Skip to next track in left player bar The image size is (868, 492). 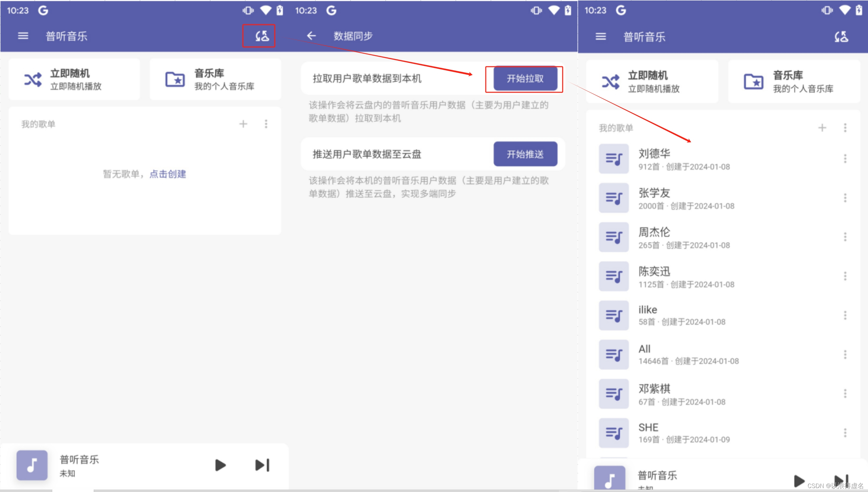(262, 465)
